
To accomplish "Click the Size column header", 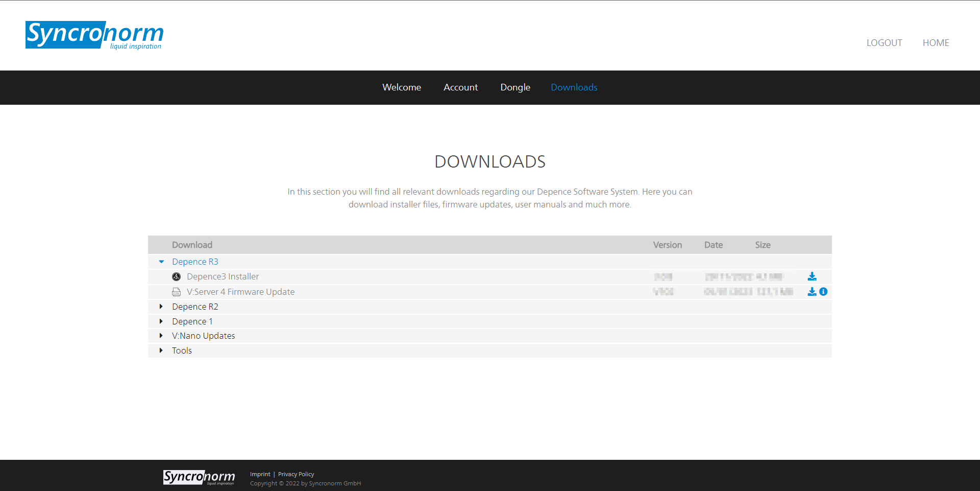I will point(763,245).
